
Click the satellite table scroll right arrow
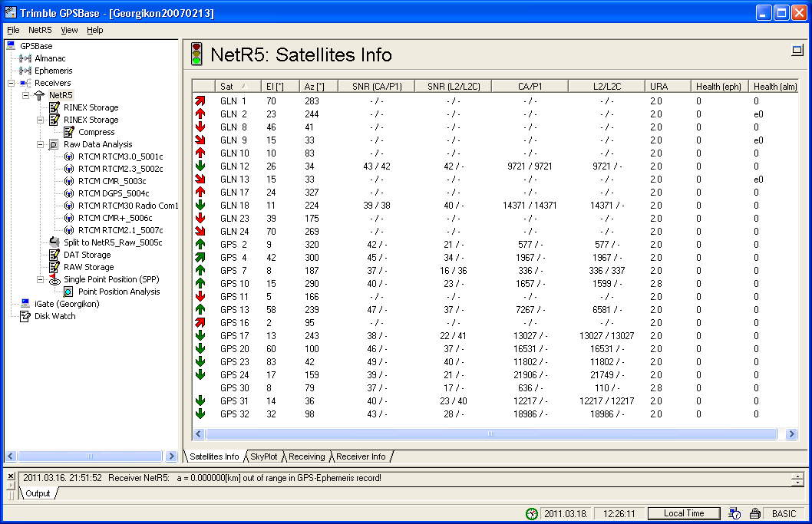pyautogui.click(x=791, y=434)
